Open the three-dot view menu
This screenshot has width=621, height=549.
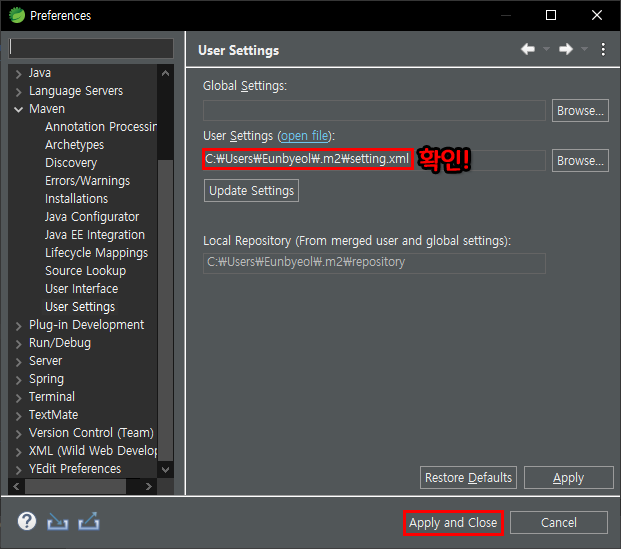(x=603, y=50)
